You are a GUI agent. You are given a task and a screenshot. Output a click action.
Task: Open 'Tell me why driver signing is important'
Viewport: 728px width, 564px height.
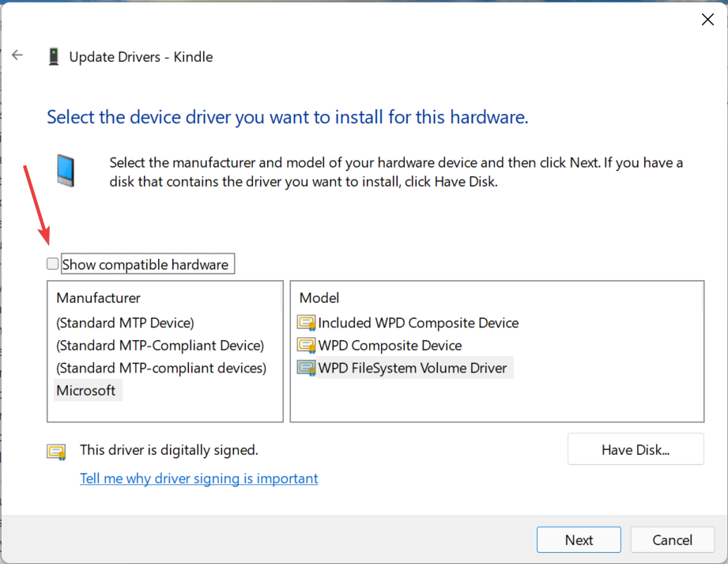coord(199,479)
